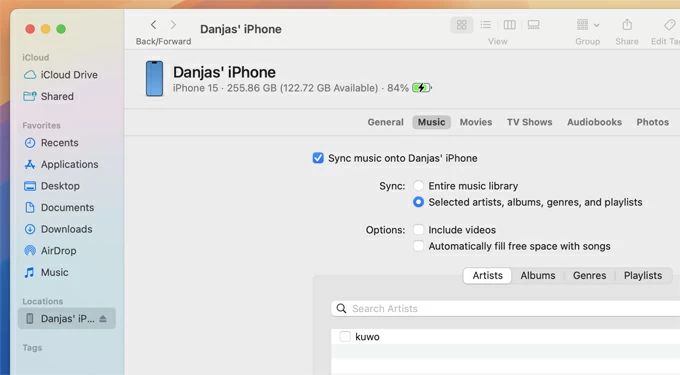Click the Search Artists field
Image resolution: width=680 pixels, height=375 pixels.
506,308
